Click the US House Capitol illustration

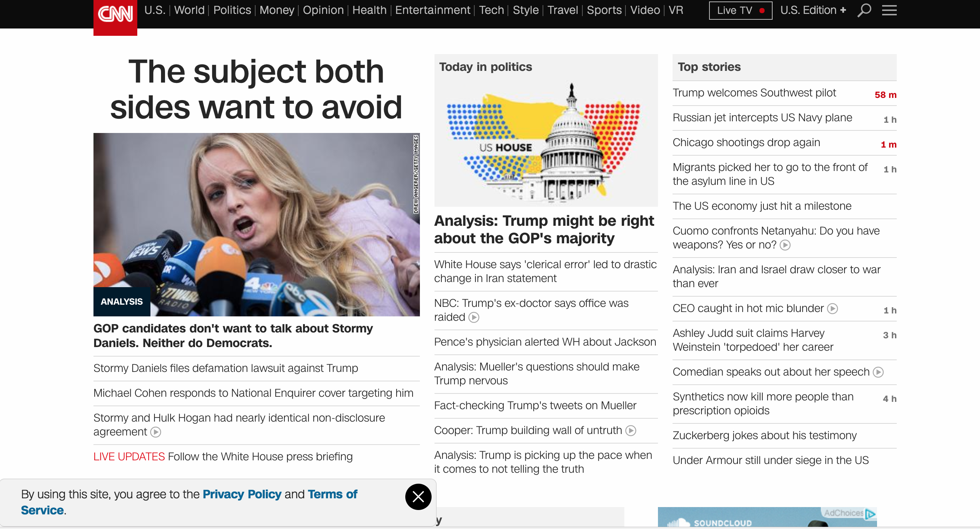(546, 143)
